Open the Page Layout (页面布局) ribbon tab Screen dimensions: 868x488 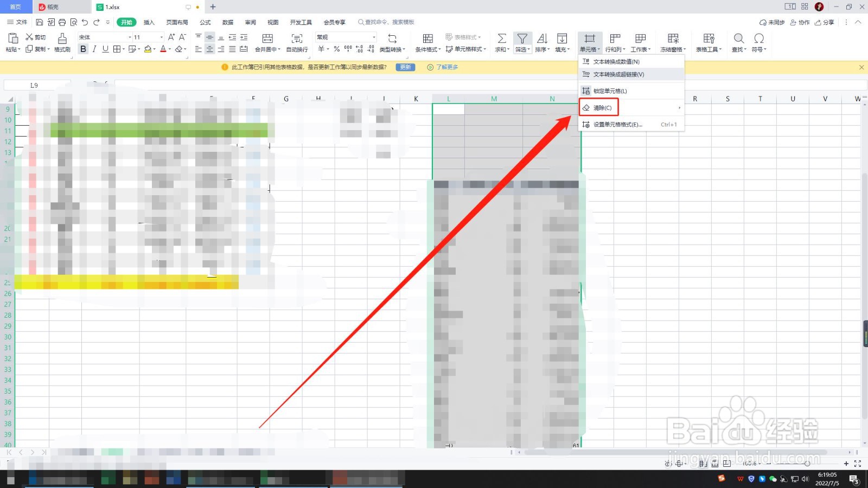pyautogui.click(x=177, y=22)
